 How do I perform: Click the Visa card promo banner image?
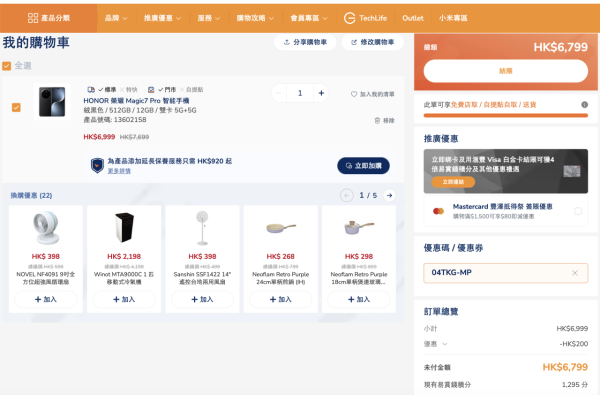505,171
